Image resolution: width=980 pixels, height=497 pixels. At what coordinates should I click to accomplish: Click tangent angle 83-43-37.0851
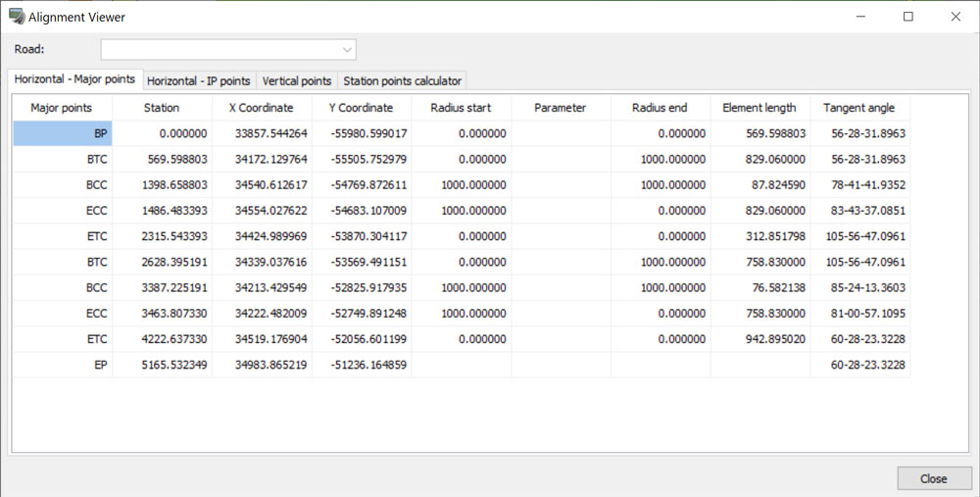tap(860, 210)
